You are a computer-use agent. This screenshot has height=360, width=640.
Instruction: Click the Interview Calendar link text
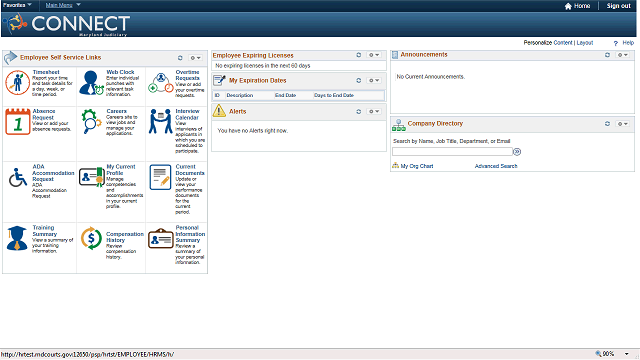coord(187,114)
